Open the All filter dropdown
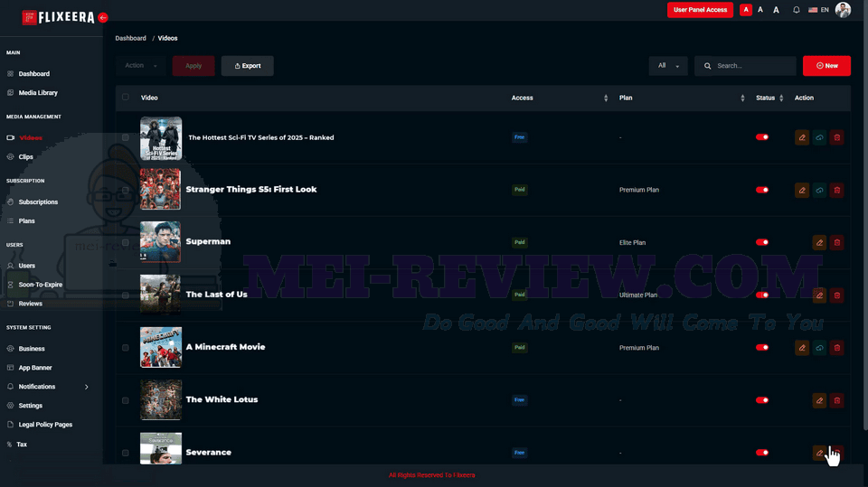 click(x=668, y=65)
